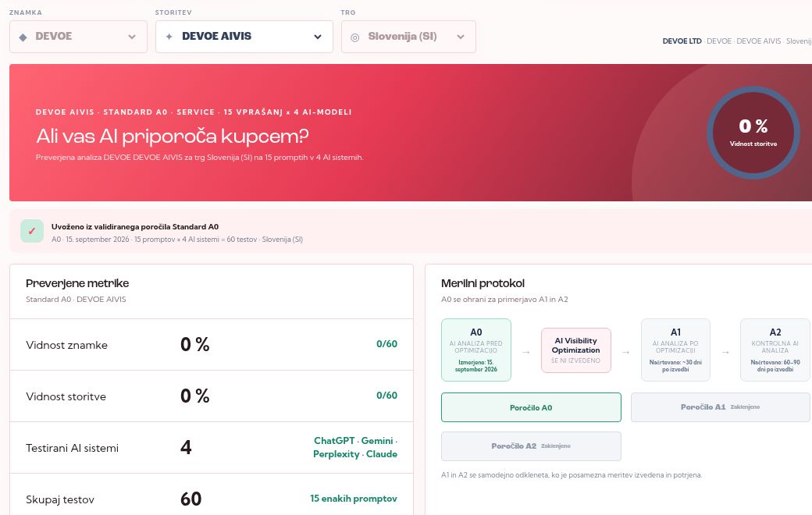This screenshot has width=812, height=515.
Task: Click the headline Ali vas AI priporoča kupcem?
Action: [x=173, y=136]
